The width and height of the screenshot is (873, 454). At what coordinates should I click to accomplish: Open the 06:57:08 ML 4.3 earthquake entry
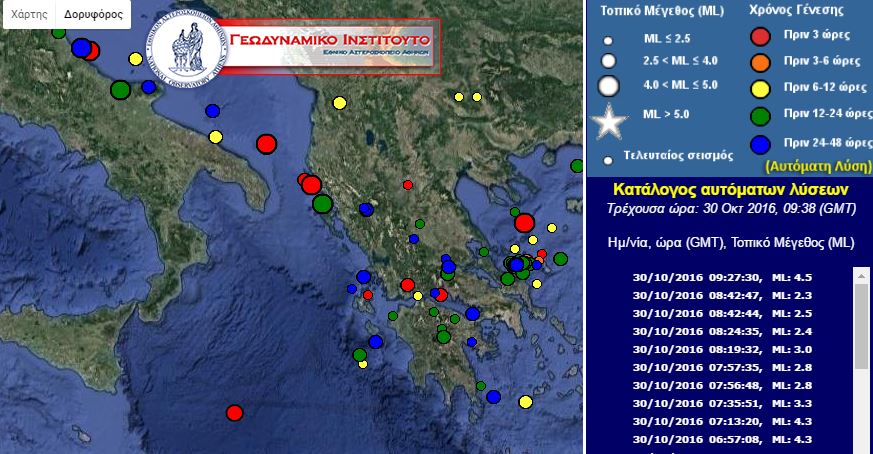click(722, 440)
